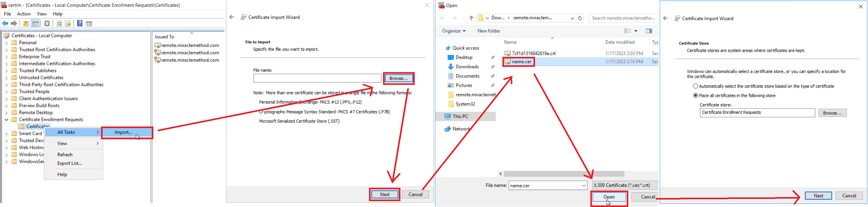Click the preview pane icon in Open dialog
Screen dimensions: 868x207
click(649, 31)
